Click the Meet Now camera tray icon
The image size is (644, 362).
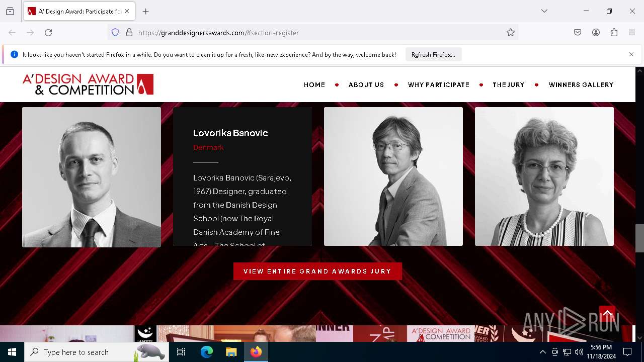coord(555,352)
